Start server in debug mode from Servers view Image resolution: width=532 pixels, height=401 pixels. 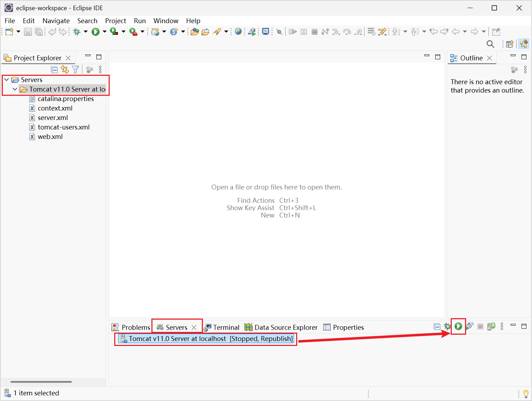(x=447, y=326)
